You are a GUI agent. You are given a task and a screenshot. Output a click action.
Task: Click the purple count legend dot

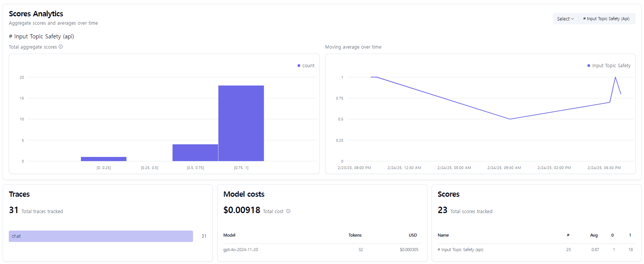coord(299,66)
